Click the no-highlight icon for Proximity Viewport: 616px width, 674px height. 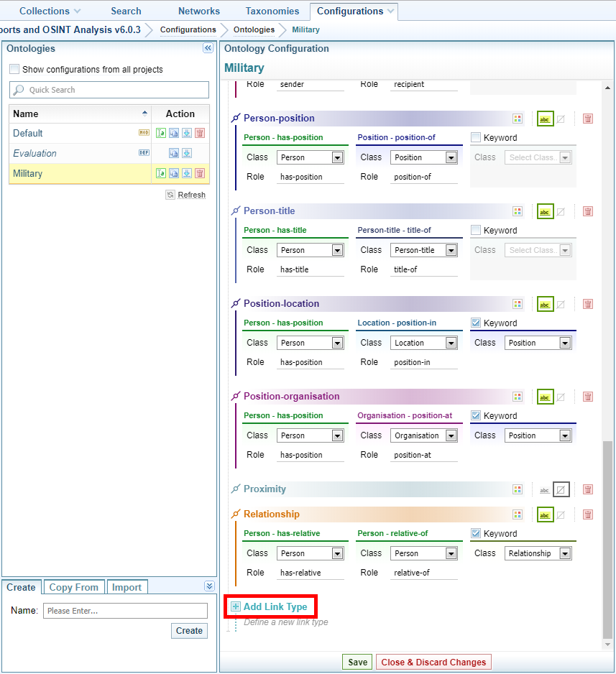(x=561, y=489)
